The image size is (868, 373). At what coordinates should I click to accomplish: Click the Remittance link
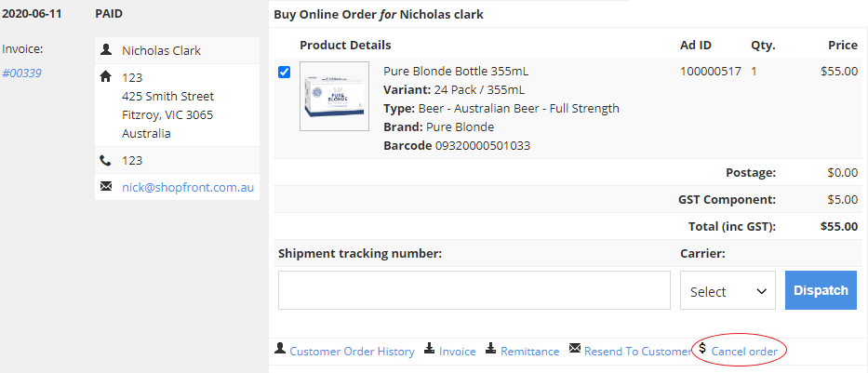529,352
